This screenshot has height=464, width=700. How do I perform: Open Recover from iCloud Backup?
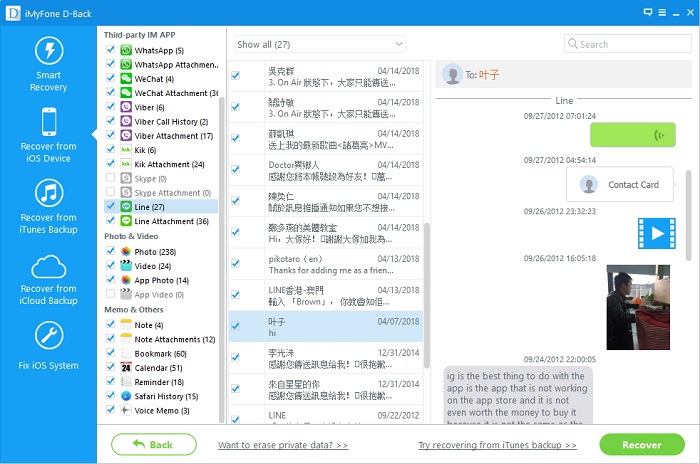pos(49,280)
